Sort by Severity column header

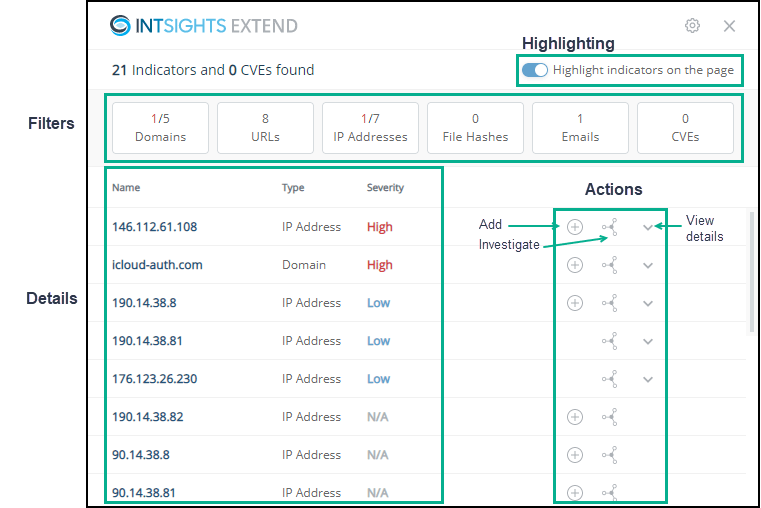(385, 188)
